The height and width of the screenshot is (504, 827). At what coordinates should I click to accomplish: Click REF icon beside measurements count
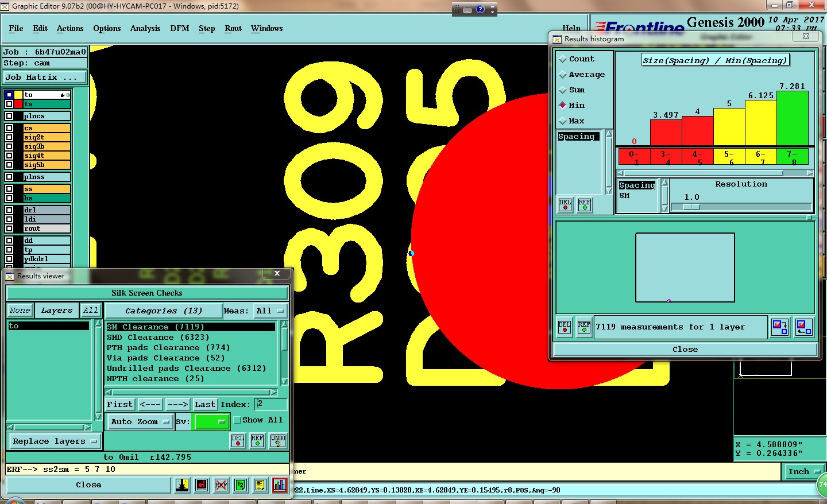pyautogui.click(x=584, y=327)
